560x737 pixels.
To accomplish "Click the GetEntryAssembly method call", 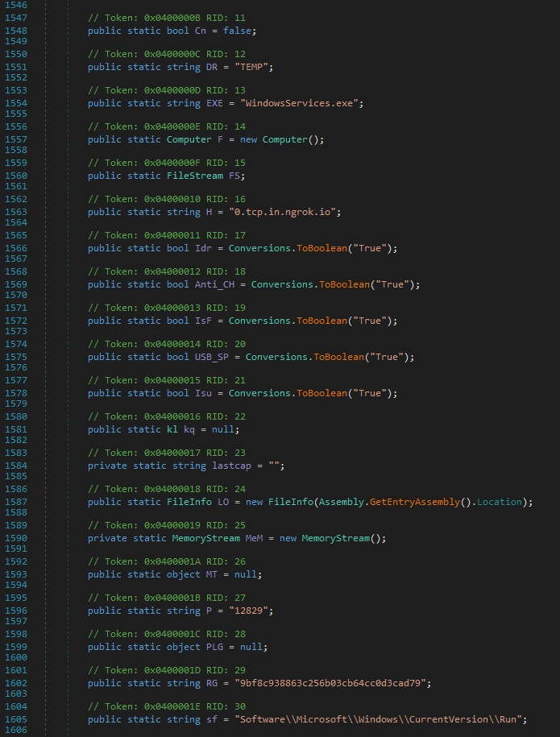I will coord(415,502).
